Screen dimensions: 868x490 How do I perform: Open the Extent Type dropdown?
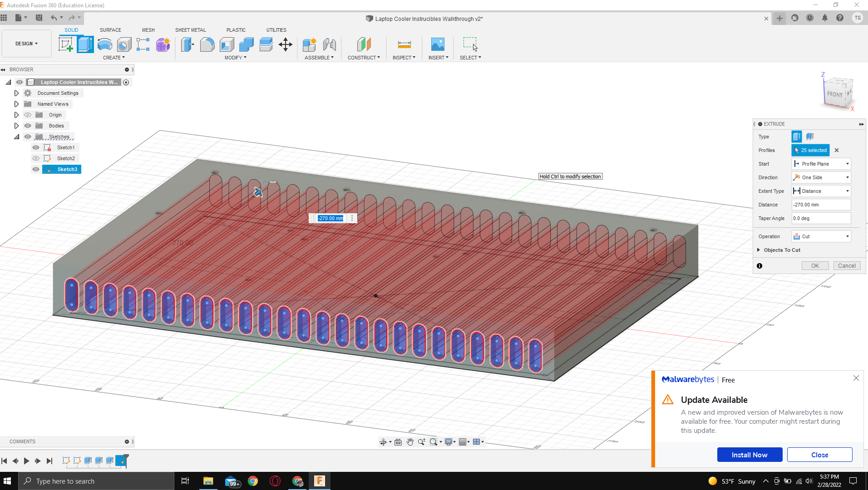[x=821, y=191]
